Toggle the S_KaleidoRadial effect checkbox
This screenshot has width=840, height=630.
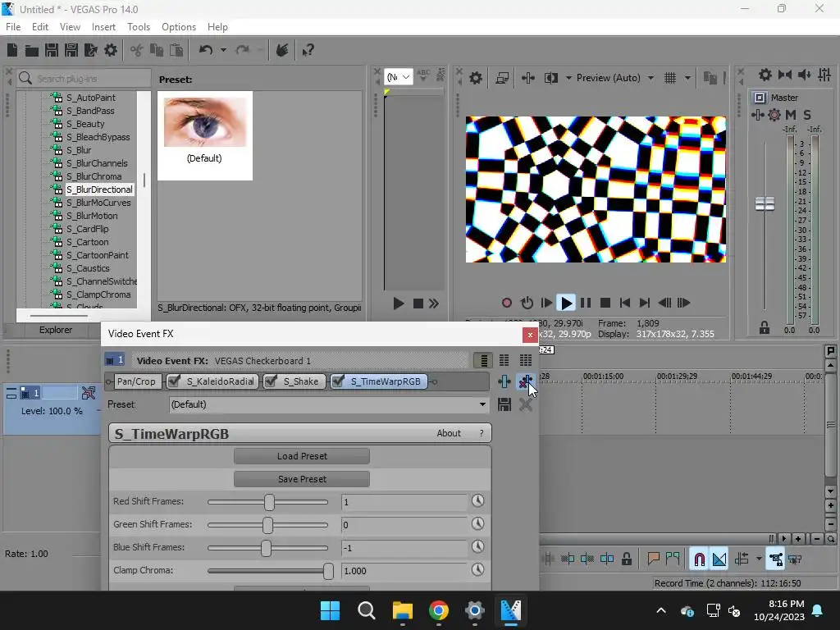(174, 381)
